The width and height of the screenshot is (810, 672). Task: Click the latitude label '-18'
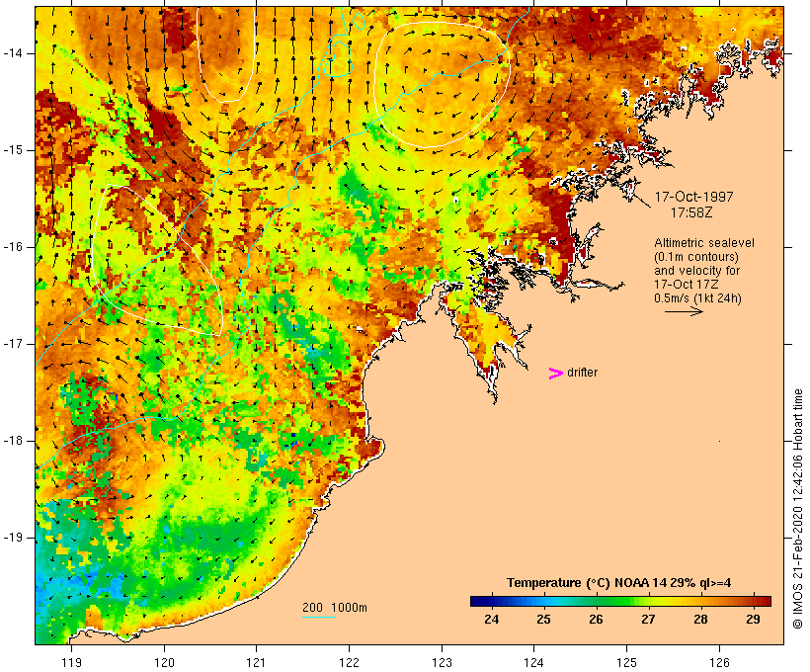(x=12, y=441)
